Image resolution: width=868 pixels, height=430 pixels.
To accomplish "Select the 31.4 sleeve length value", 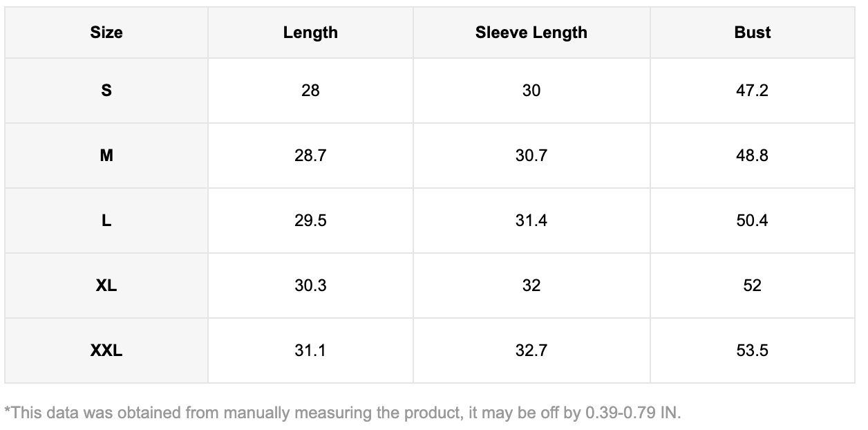I will pyautogui.click(x=531, y=221).
